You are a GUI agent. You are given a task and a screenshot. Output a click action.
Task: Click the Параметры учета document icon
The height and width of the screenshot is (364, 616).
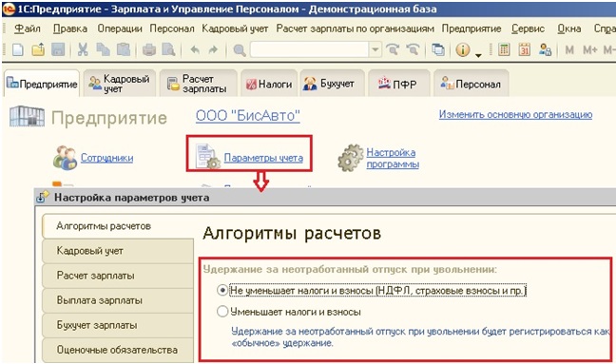pos(208,156)
